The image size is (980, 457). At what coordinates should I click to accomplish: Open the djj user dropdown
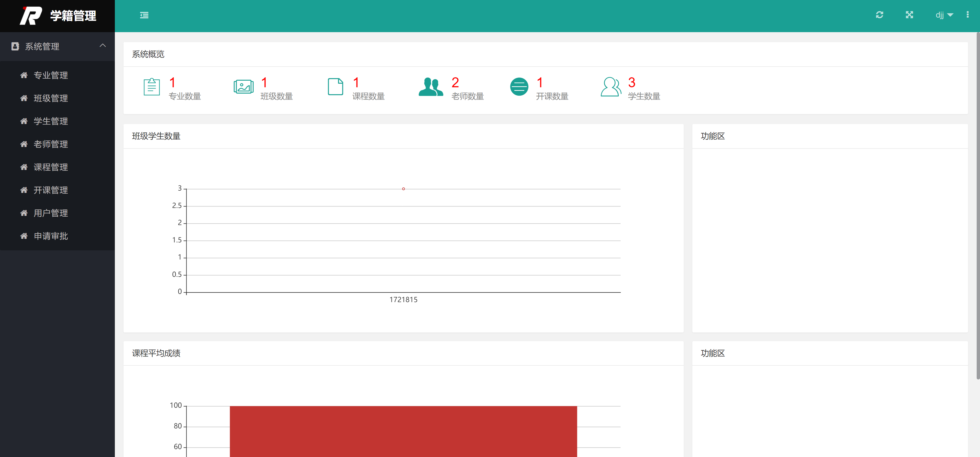tap(944, 15)
